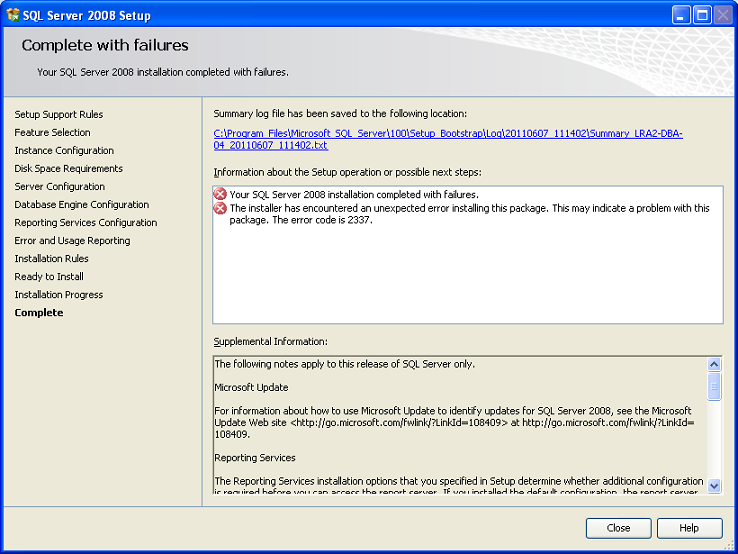Screen dimensions: 738x554
Task: Minimize the SQL Server 2008 Setup window
Action: click(681, 15)
